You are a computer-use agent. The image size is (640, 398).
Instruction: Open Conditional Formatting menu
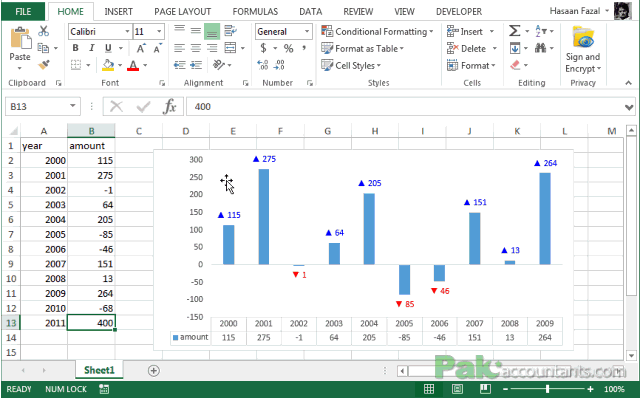point(377,31)
